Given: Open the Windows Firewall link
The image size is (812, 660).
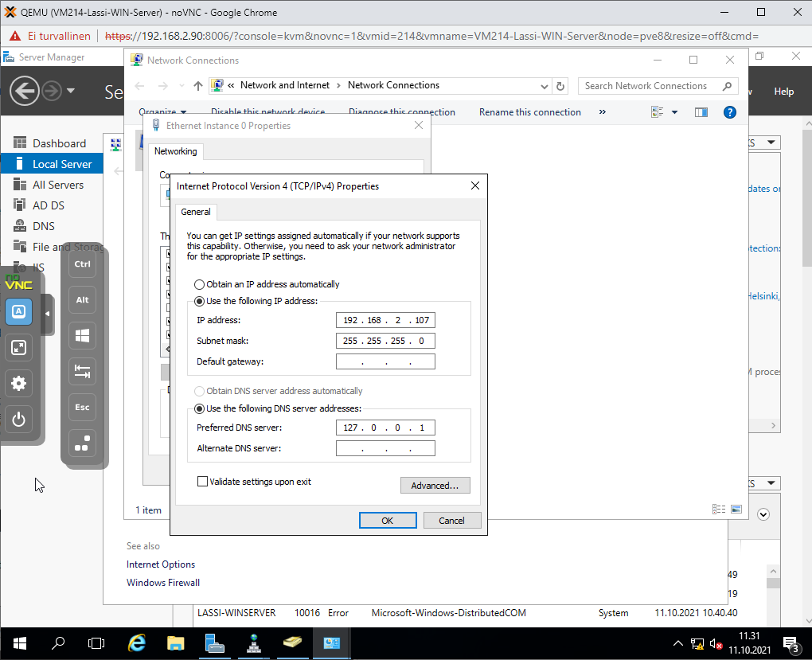Looking at the screenshot, I should coord(162,582).
